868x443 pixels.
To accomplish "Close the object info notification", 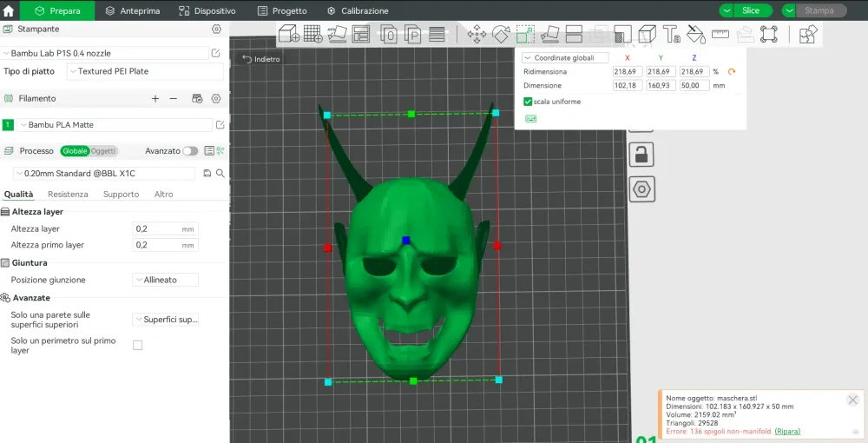I will point(852,400).
